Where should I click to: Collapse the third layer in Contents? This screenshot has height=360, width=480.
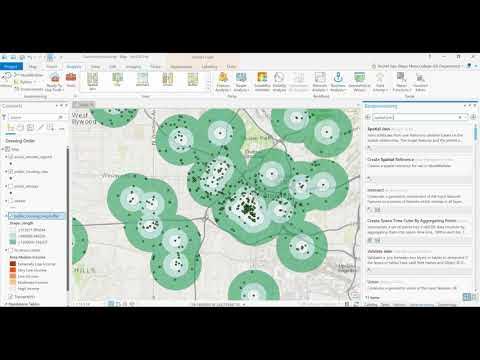click(6, 186)
